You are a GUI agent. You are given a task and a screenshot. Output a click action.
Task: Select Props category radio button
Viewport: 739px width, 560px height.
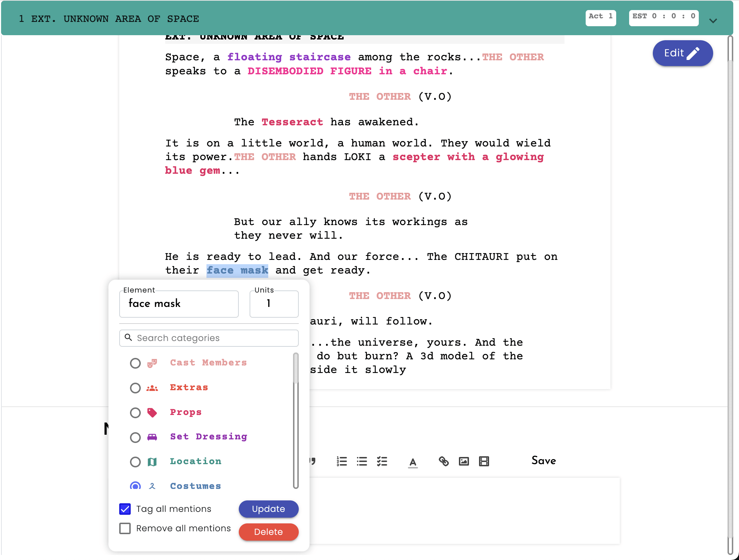click(x=135, y=412)
